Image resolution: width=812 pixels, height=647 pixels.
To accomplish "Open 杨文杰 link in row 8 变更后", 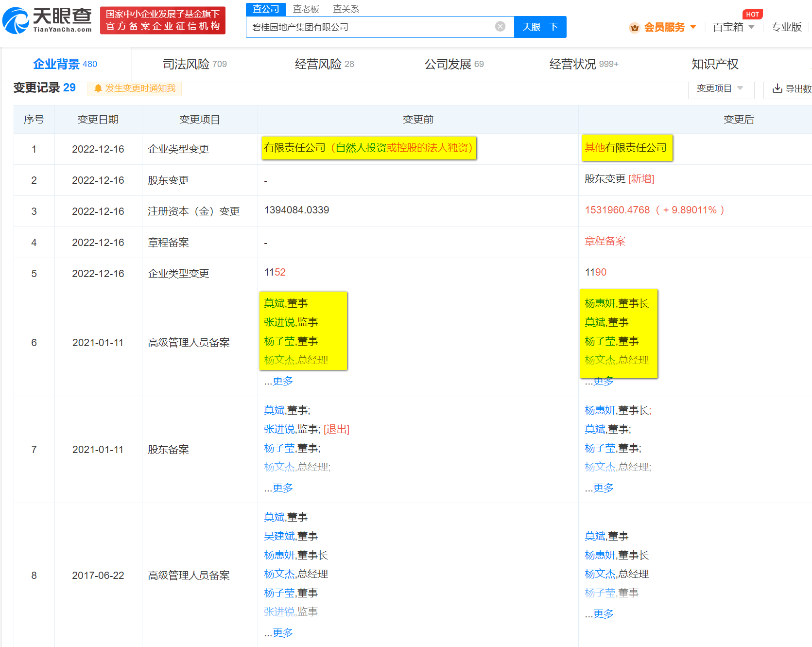I will [x=600, y=574].
